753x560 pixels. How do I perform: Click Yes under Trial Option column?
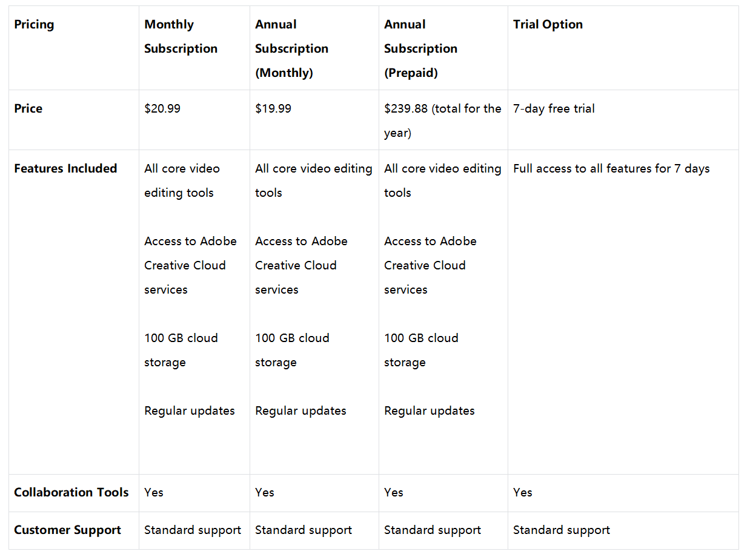[523, 492]
